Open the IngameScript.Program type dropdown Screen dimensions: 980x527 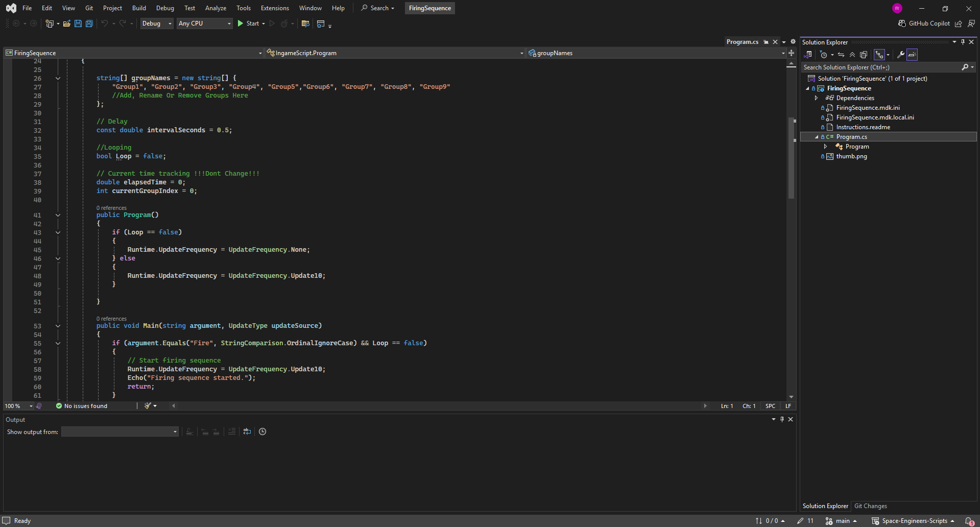click(395, 53)
